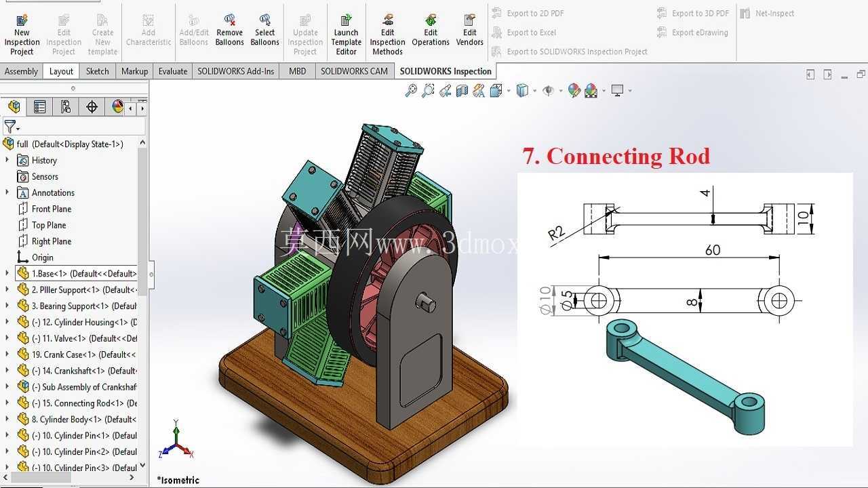Select the Front Plane
The width and height of the screenshot is (868, 488).
click(51, 209)
